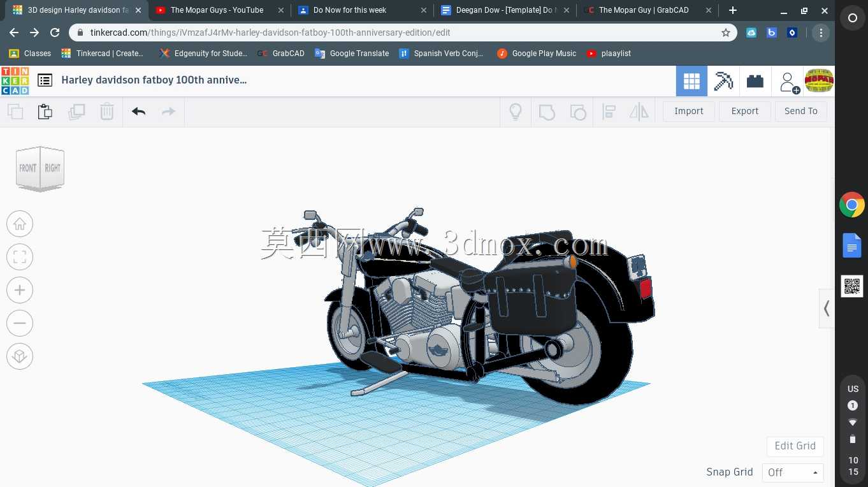Viewport: 868px width, 487px height.
Task: Open the Blocks pickaxe mode
Action: (x=723, y=81)
